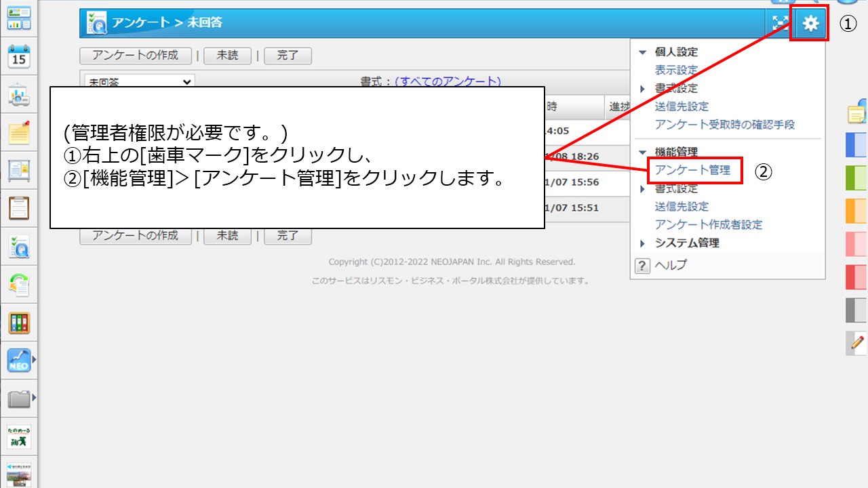Click the gear settings icon
Screen dimensions: 868x488
point(810,24)
